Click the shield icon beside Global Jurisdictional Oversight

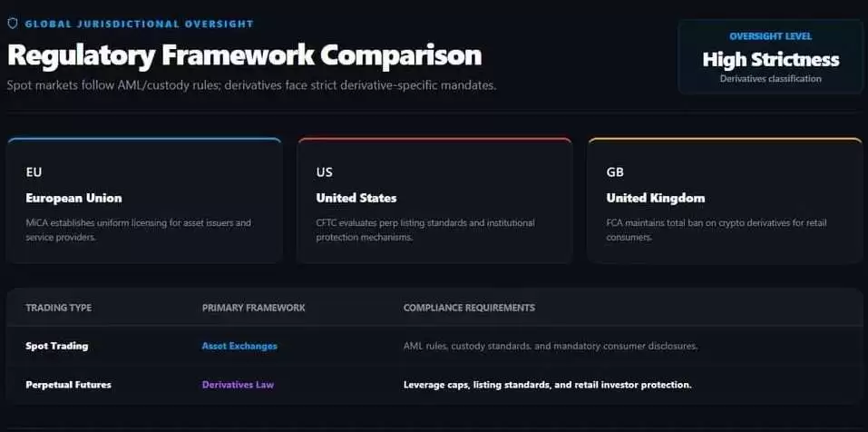point(12,24)
